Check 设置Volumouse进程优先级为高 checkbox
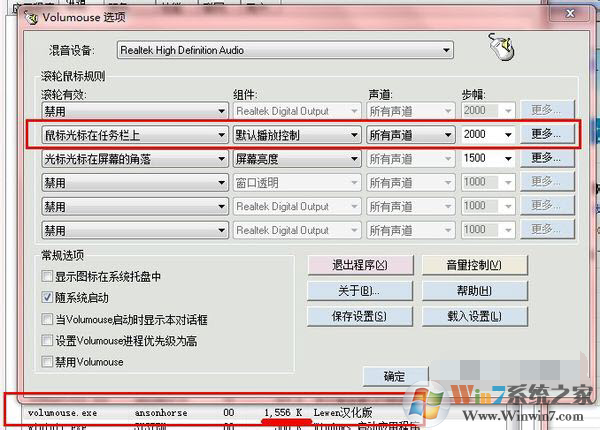 point(47,340)
